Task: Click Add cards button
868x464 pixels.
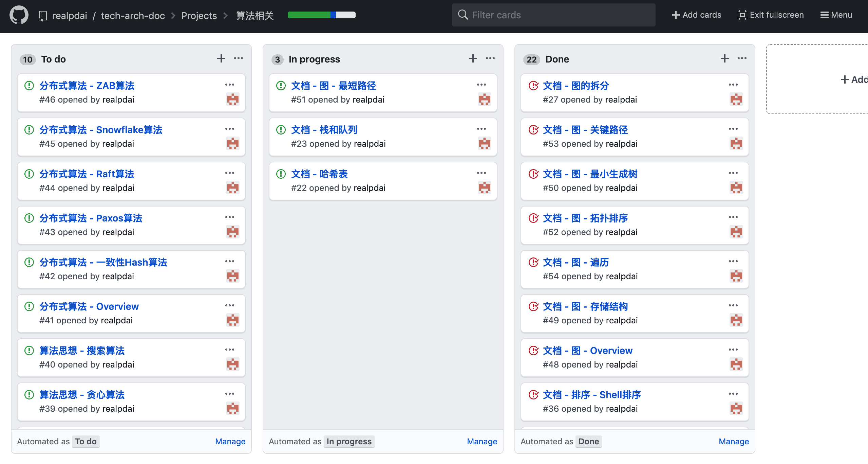Action: pyautogui.click(x=696, y=15)
